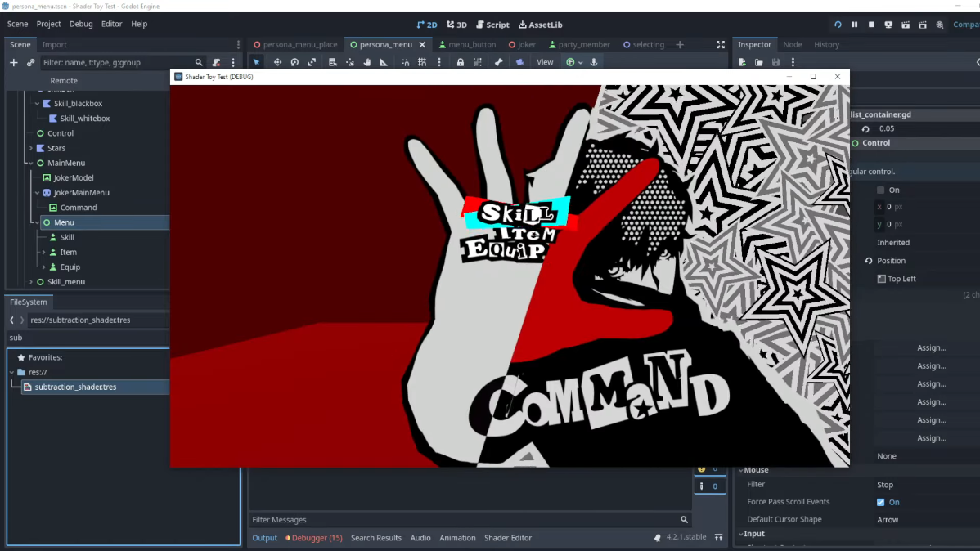Open the Debug menu

point(81,24)
